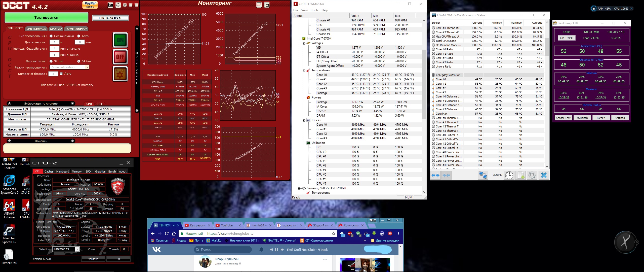Screen dimensions: 644x272
Task: Open CPU-Z Processor #1 selection dropdown
Action: click(77, 249)
